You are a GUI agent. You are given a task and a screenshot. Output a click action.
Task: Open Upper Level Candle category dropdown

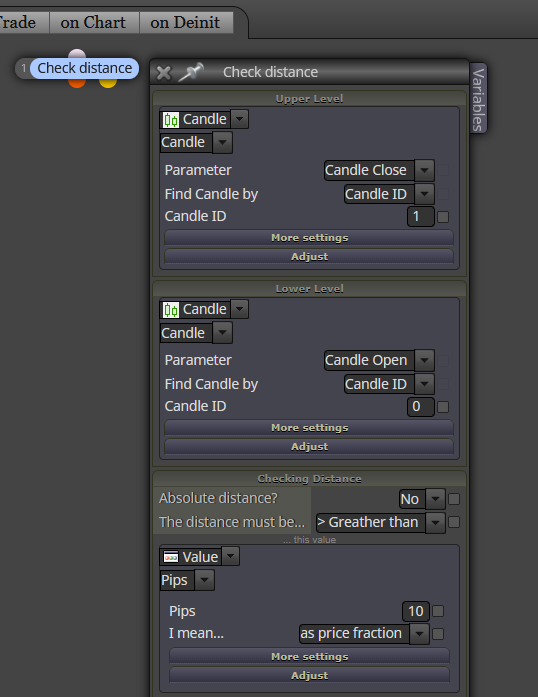239,119
